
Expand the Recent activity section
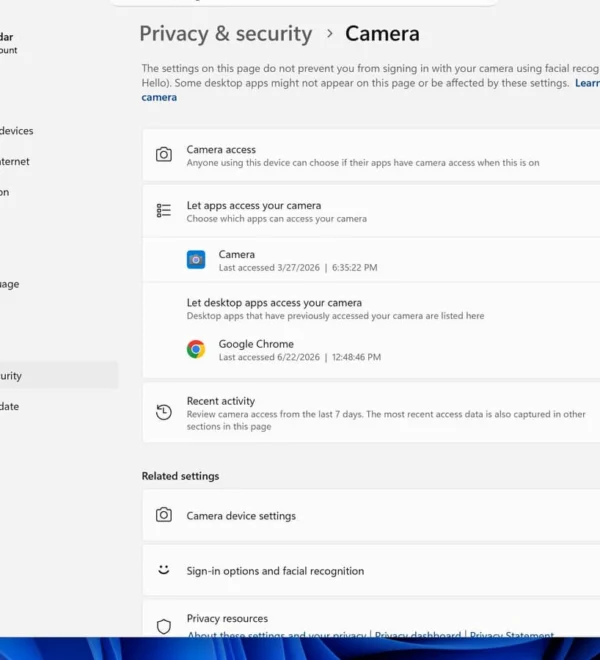tap(371, 412)
